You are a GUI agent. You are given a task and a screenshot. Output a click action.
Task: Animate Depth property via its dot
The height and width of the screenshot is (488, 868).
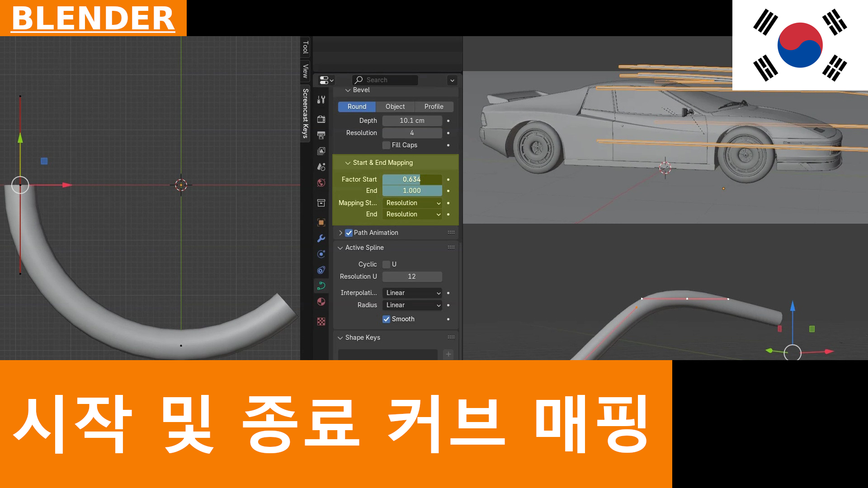[448, 121]
